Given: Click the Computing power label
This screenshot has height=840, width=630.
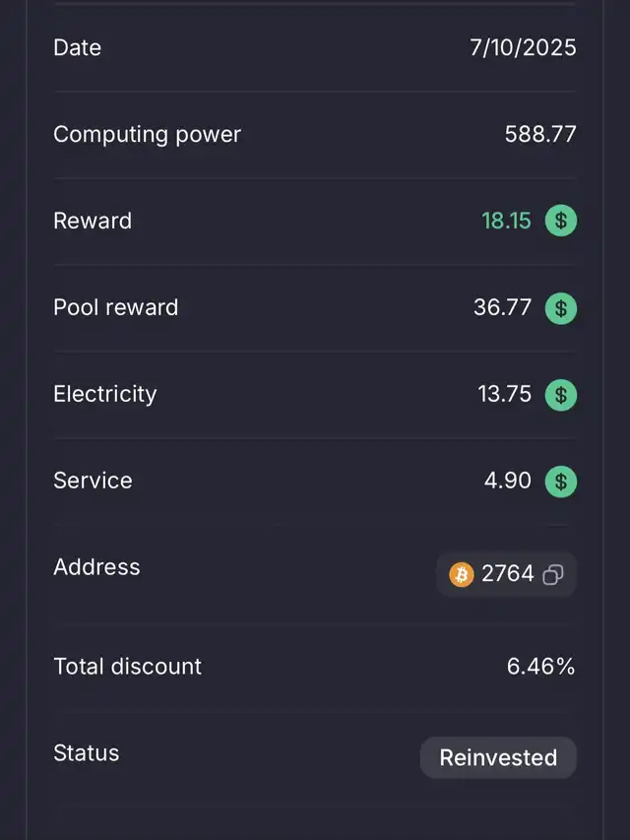Looking at the screenshot, I should 147,134.
